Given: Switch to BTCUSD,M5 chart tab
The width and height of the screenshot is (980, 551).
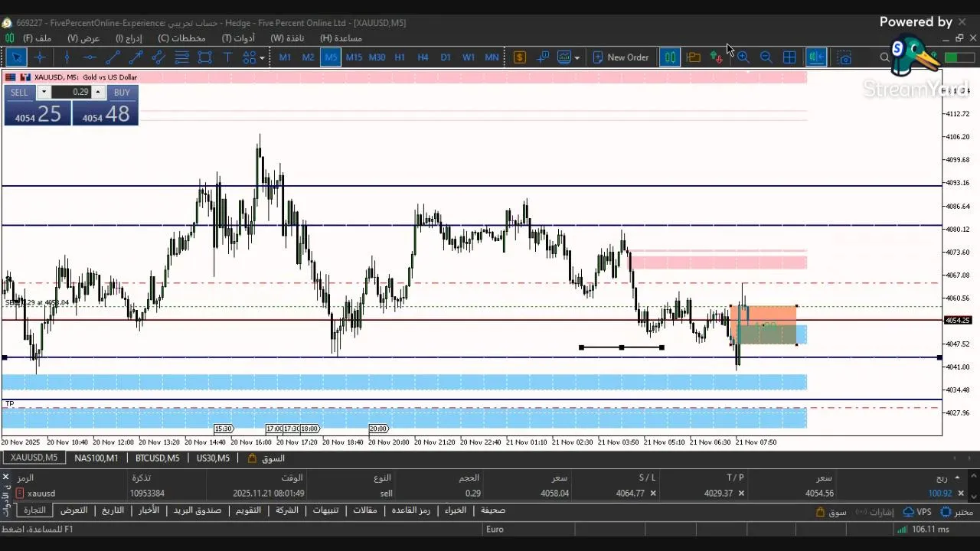Looking at the screenshot, I should (157, 458).
